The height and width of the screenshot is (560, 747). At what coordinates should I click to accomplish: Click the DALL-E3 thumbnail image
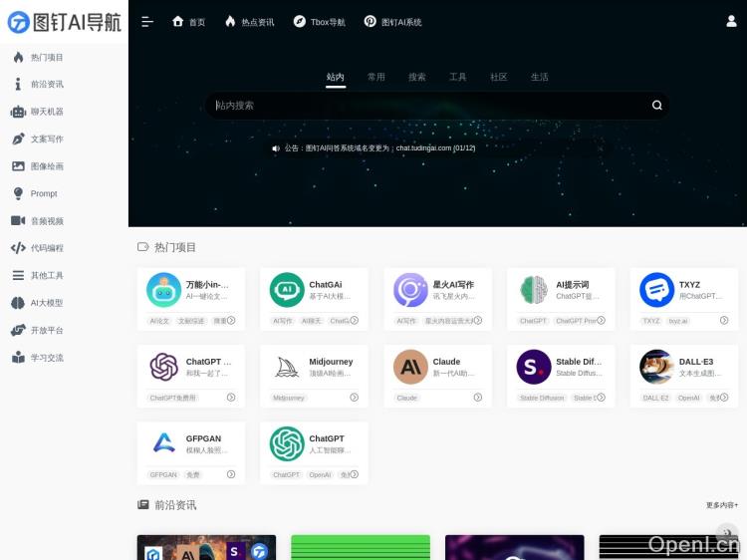pos(657,367)
